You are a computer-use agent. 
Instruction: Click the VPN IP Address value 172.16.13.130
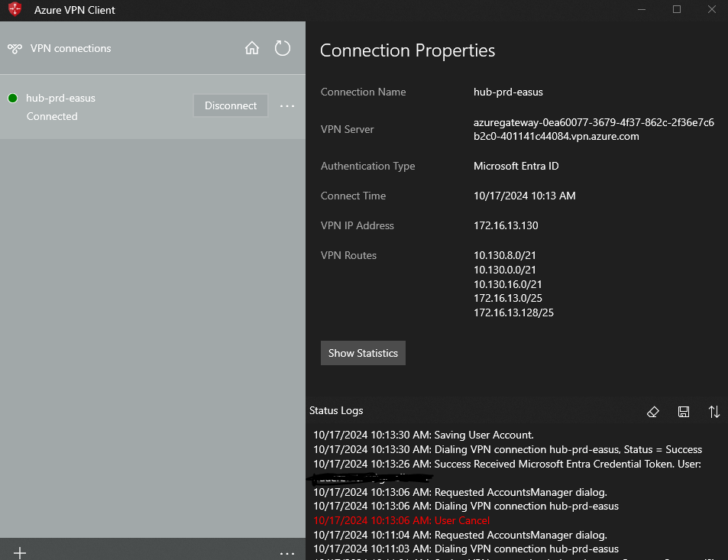[x=506, y=225]
